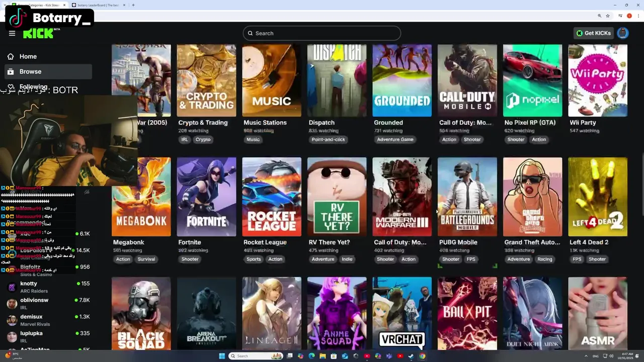The image size is (644, 362).
Task: Click the IRL tag under Crypto & Trading
Action: (185, 140)
